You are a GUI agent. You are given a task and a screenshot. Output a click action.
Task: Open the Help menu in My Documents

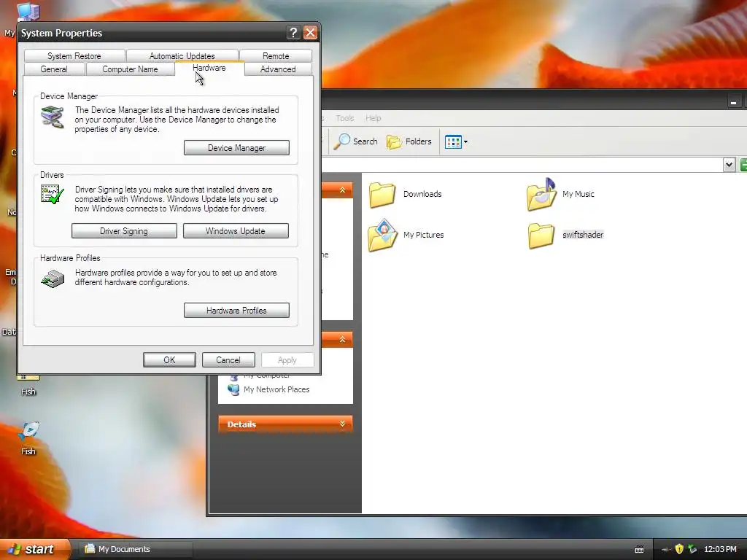point(373,118)
